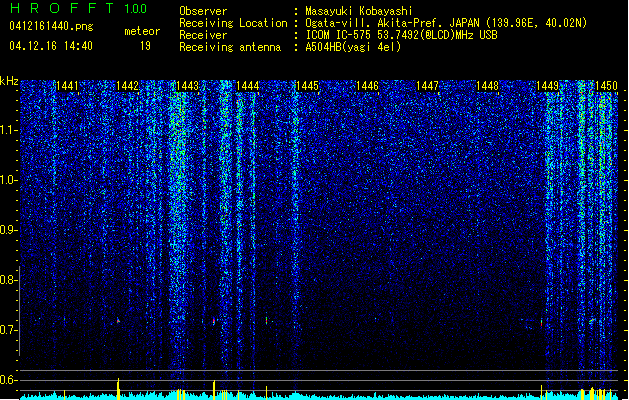Viewport: 629px width, 400px height.
Task: Click the 1444 time marker
Action: [x=248, y=86]
